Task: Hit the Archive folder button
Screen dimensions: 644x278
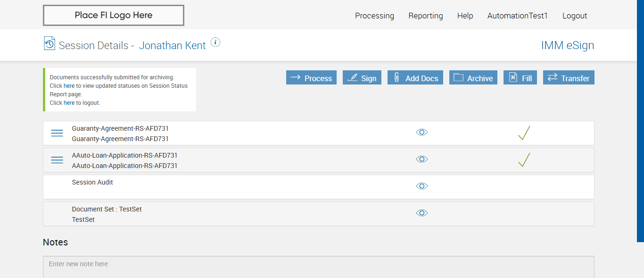Action: (x=473, y=78)
